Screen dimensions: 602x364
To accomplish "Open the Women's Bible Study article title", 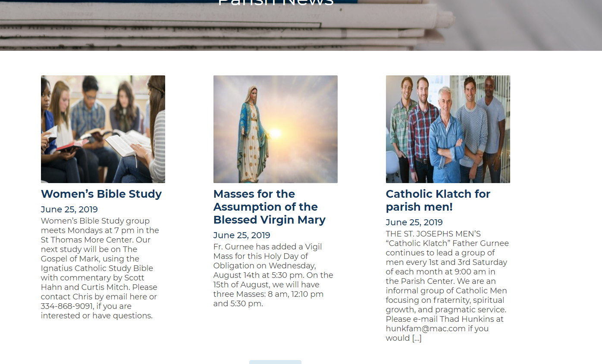I will (x=101, y=194).
